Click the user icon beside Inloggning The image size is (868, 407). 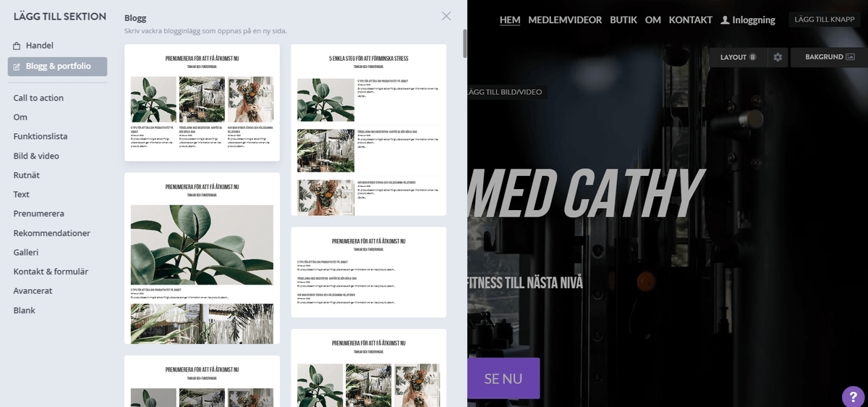click(x=725, y=20)
